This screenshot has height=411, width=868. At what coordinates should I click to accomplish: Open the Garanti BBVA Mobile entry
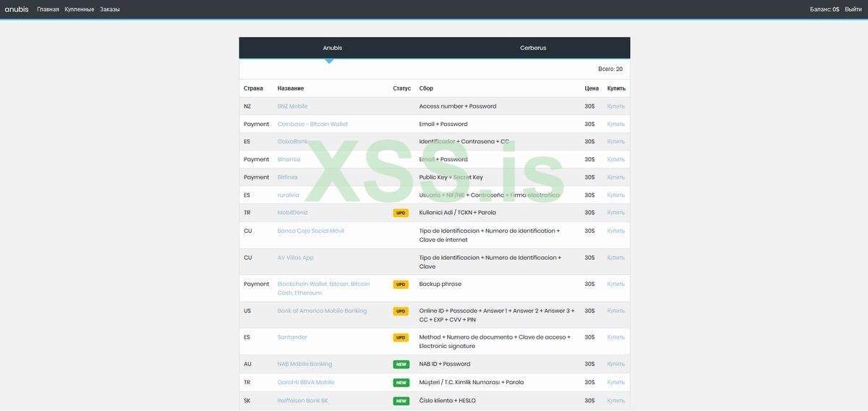(306, 382)
